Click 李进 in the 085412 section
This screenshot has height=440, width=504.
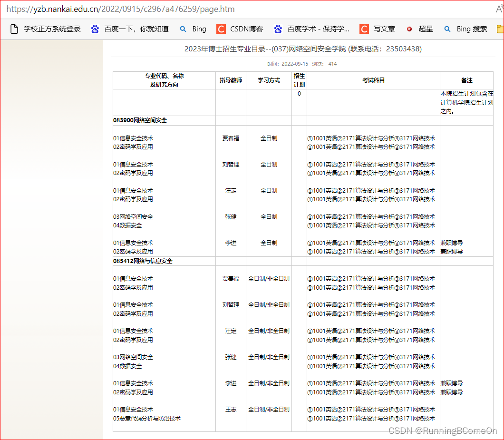(231, 383)
